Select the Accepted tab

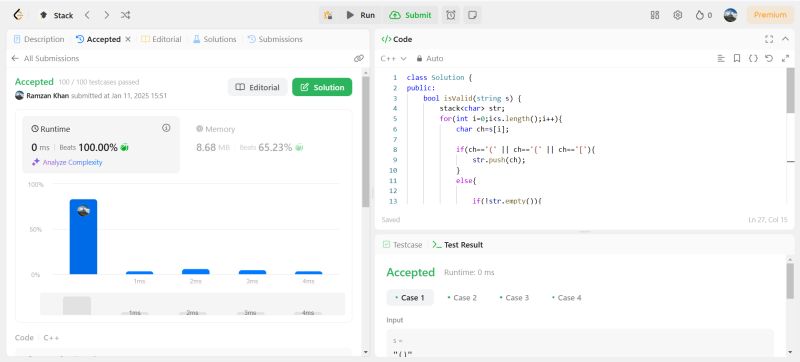(98, 39)
